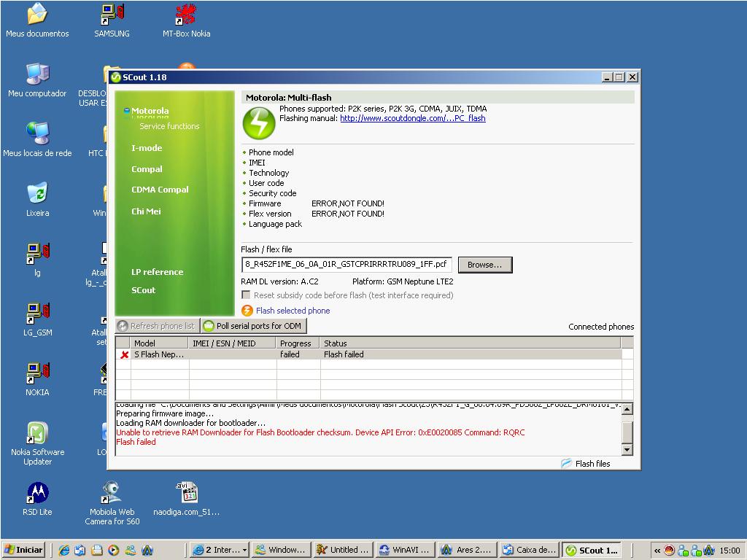The image size is (747, 560).
Task: Click the log scrollbar down arrow
Action: (627, 449)
